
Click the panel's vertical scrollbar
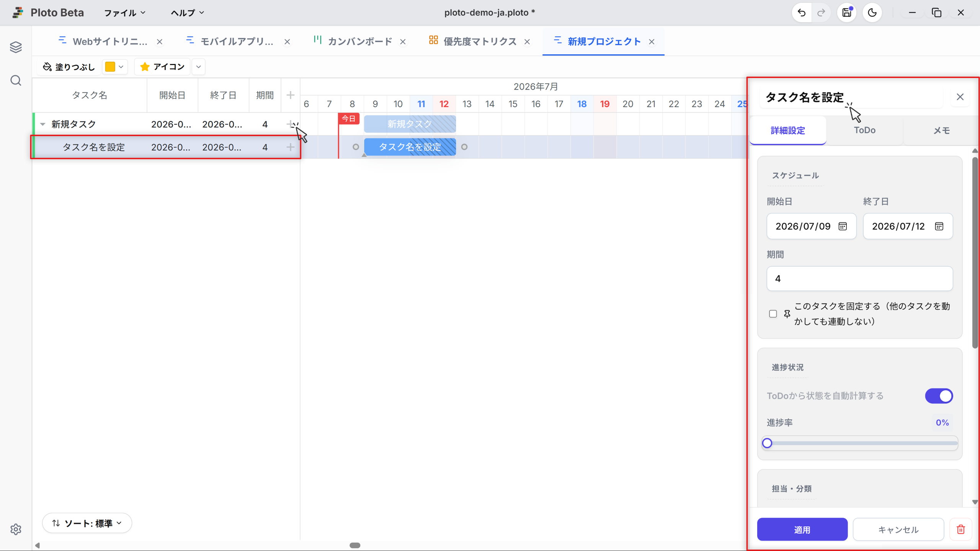975,253
